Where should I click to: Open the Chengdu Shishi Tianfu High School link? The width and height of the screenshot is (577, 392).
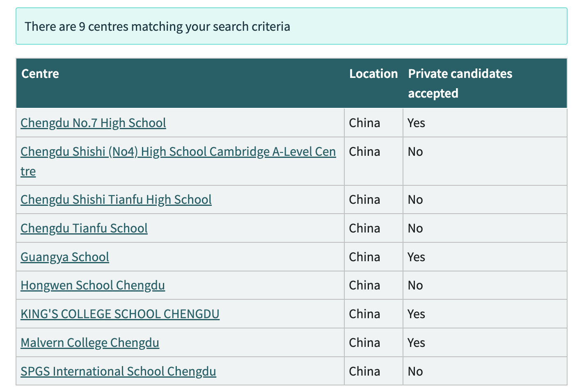click(x=116, y=200)
